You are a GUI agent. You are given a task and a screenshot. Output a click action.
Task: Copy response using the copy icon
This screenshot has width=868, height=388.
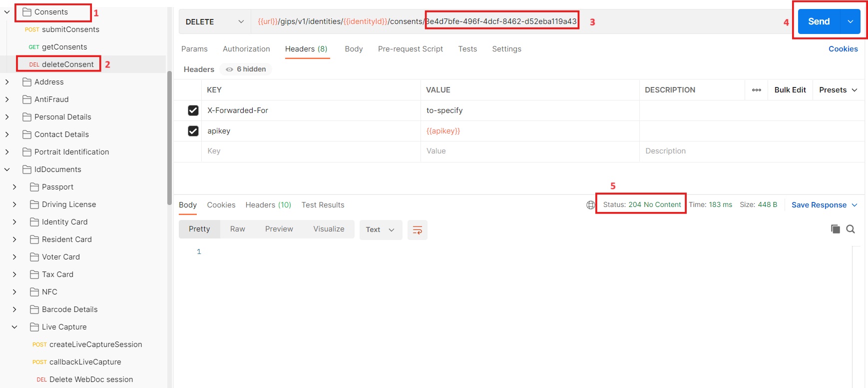836,229
